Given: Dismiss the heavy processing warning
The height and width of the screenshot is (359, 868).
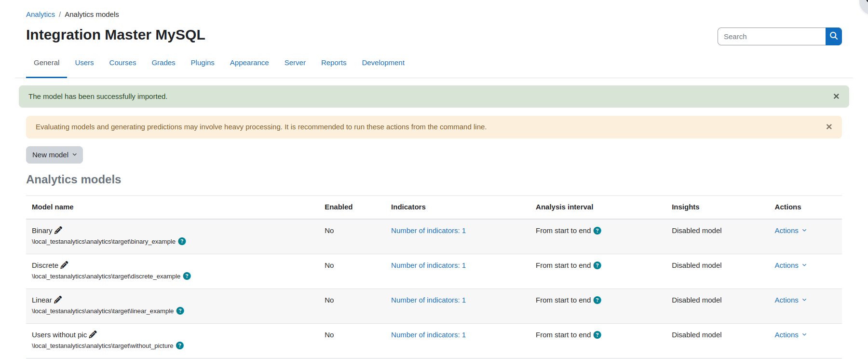Looking at the screenshot, I should point(829,127).
